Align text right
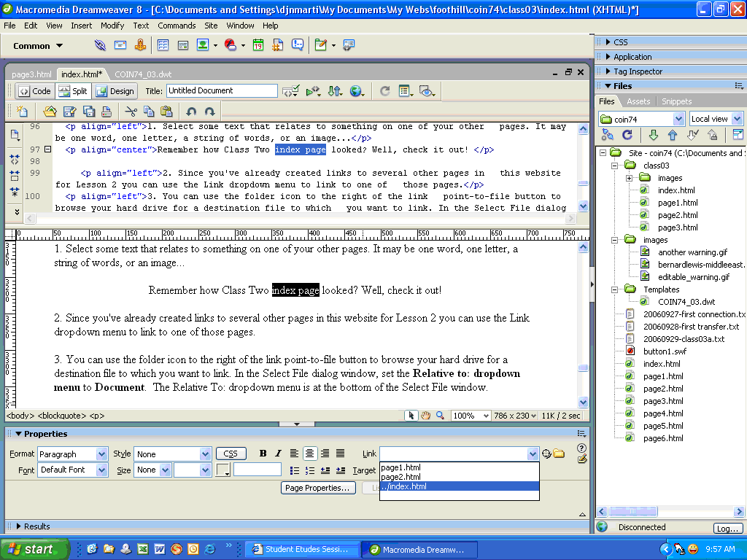This screenshot has height=560, width=747. (325, 454)
